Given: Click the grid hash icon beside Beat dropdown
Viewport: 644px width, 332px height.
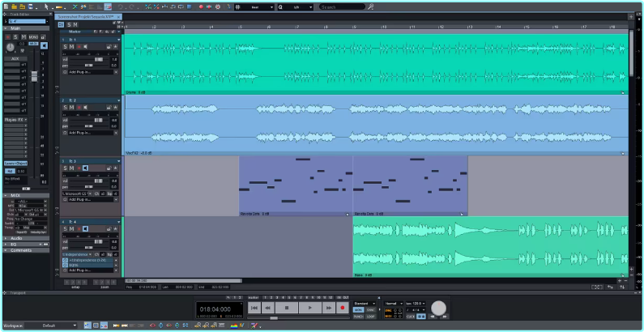Looking at the screenshot, I should click(238, 7).
